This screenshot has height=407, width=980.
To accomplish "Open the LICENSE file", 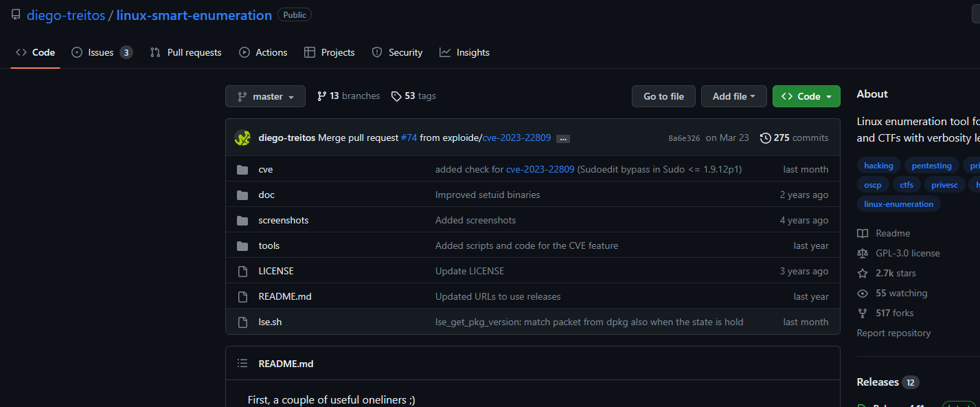I will coord(276,271).
